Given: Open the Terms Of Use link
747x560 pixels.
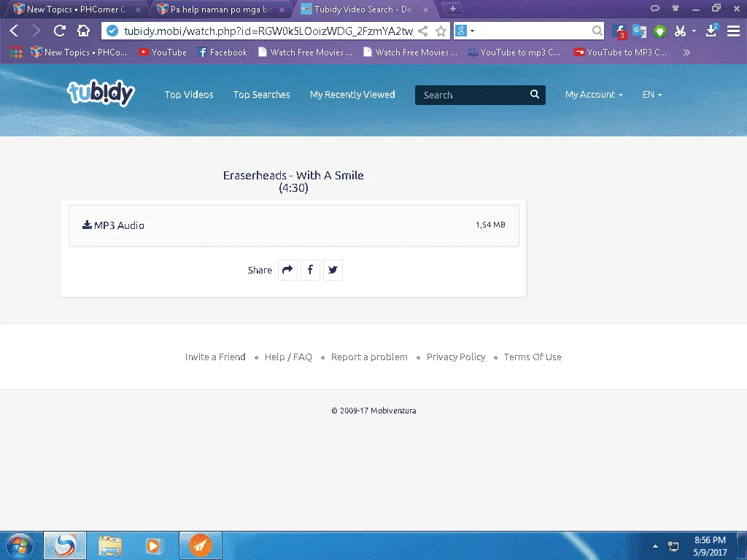Looking at the screenshot, I should click(x=533, y=357).
